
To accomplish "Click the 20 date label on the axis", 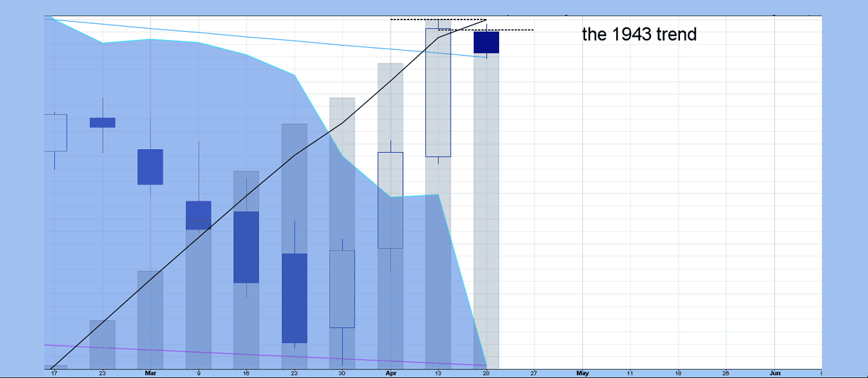I will 487,373.
